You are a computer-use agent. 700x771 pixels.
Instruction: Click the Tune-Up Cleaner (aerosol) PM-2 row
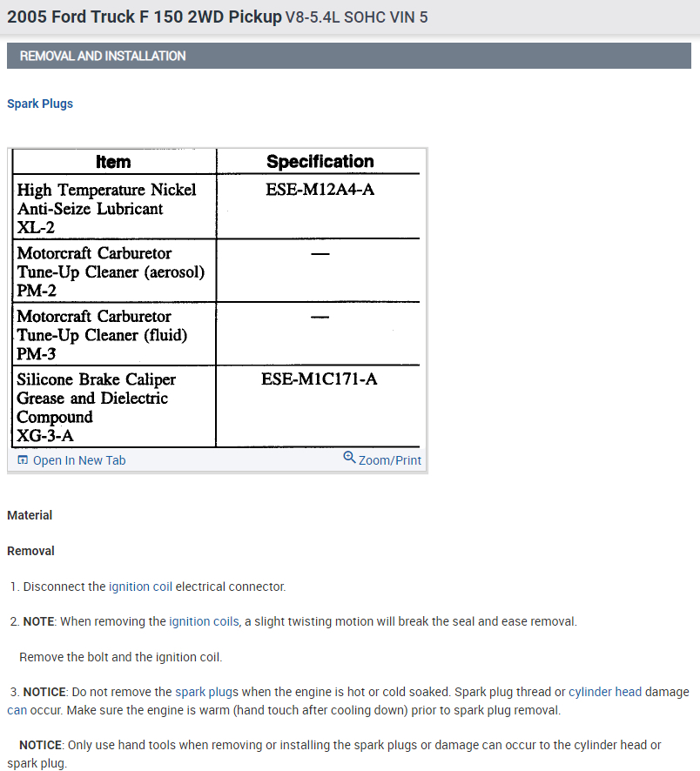[x=111, y=272]
